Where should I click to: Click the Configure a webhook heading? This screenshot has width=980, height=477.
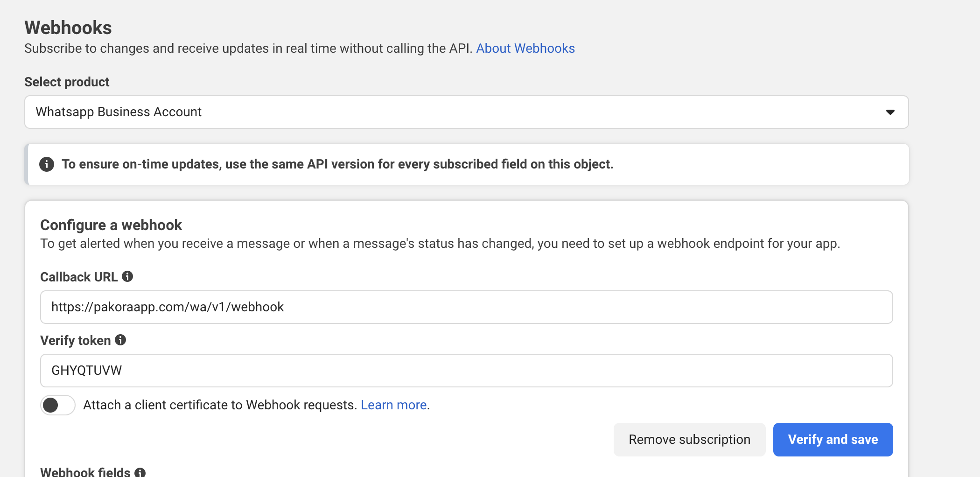click(x=111, y=225)
